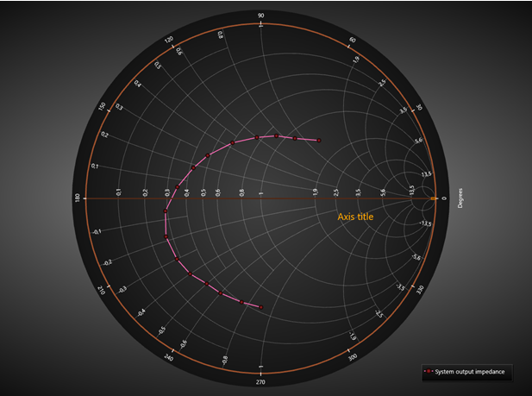The height and width of the screenshot is (396, 532).
Task: Select the bottom end data point of the pink curve
Action: click(261, 307)
